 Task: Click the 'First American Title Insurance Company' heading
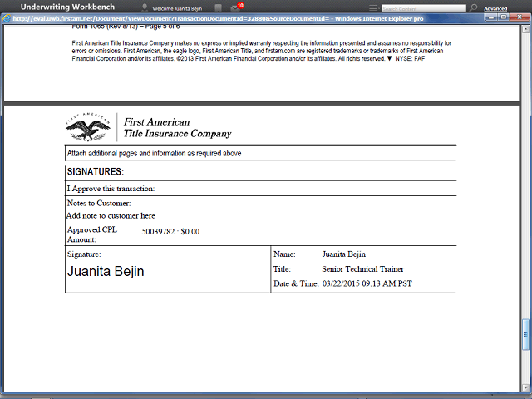177,127
